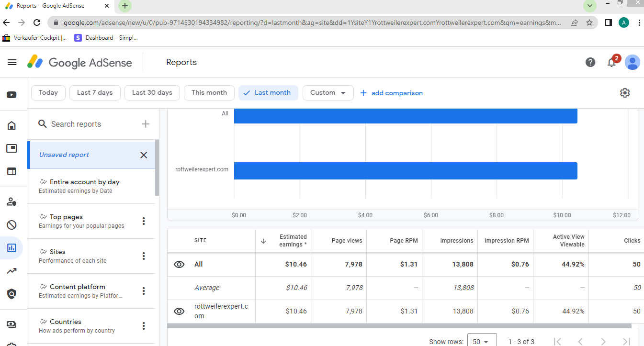Click the rottweilerexpert.com chart bar
This screenshot has width=644, height=346.
406,171
